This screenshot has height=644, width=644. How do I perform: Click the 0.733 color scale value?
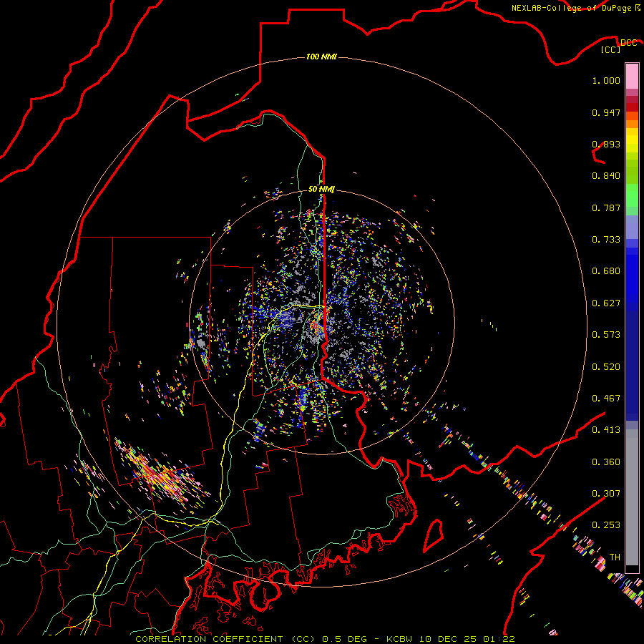click(x=606, y=240)
